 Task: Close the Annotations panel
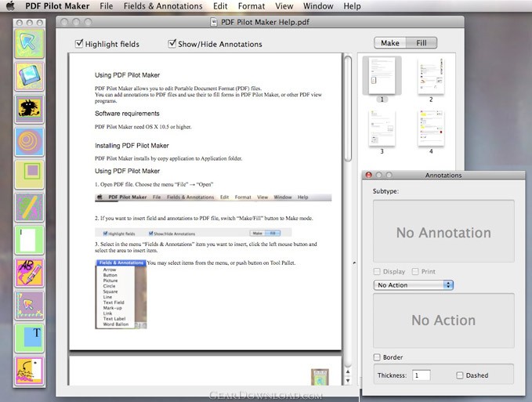point(368,175)
